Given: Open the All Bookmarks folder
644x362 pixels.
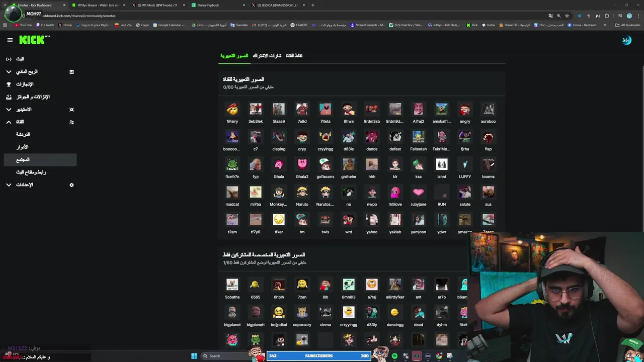Looking at the screenshot, I should 628,25.
